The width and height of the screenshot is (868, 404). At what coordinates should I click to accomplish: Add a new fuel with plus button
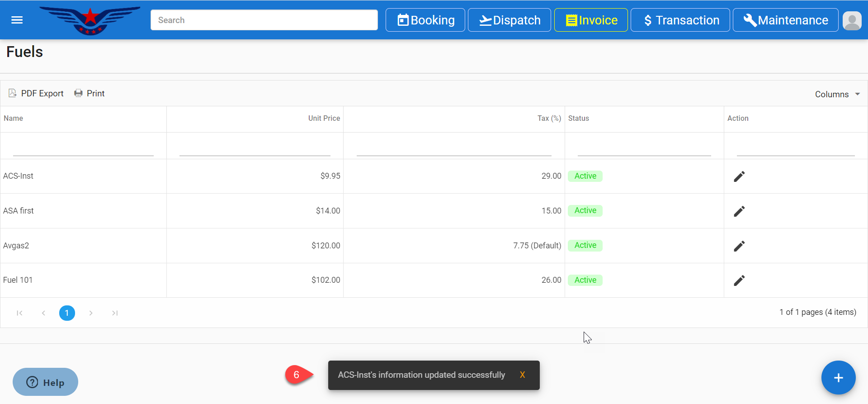pyautogui.click(x=838, y=378)
